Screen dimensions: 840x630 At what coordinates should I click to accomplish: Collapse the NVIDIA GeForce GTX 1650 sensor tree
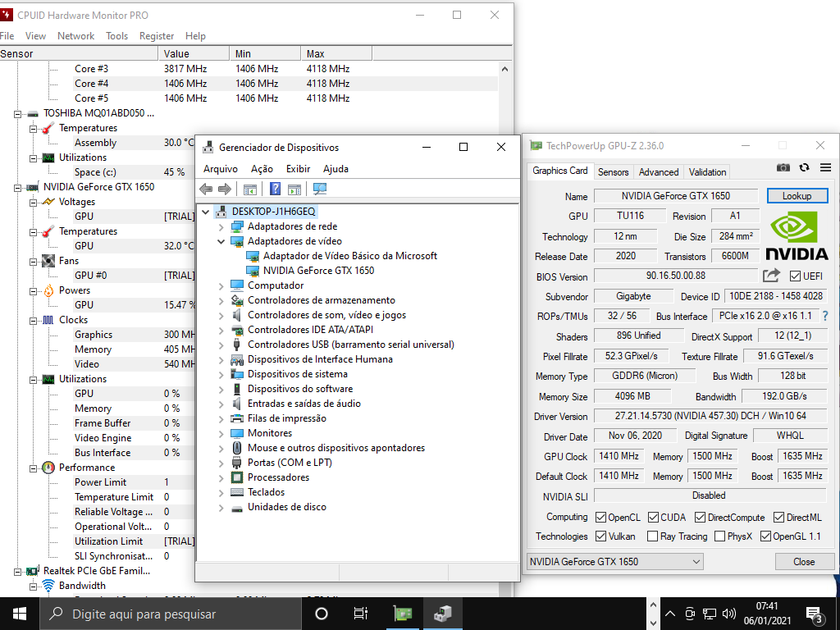(18, 188)
